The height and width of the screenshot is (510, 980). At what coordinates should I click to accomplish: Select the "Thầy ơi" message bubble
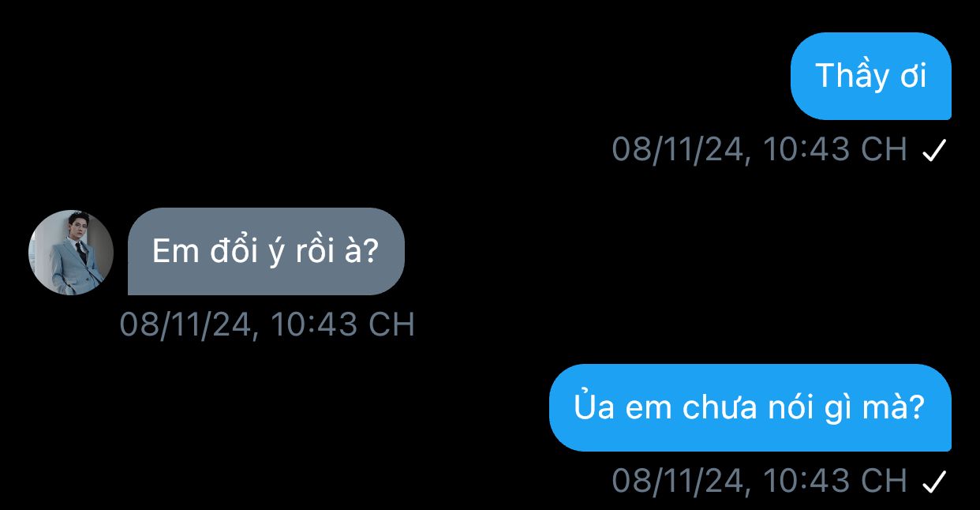[871, 76]
